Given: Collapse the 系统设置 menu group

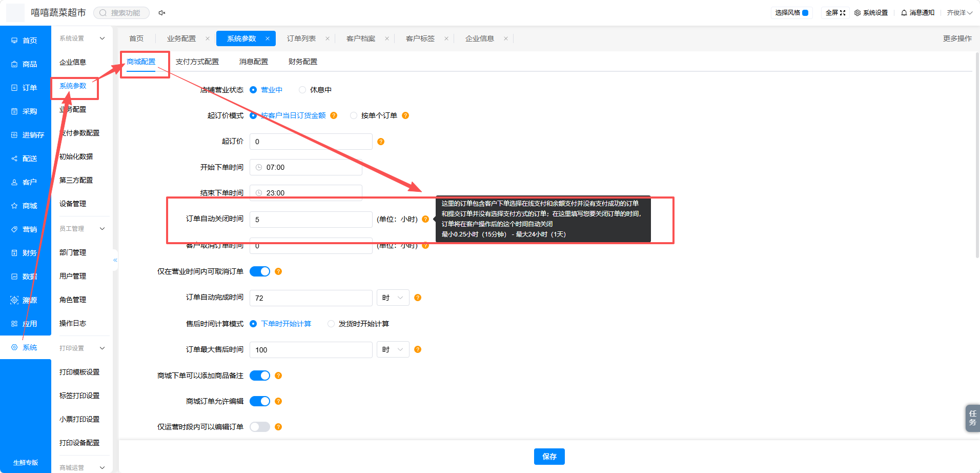Looking at the screenshot, I should [102, 38].
